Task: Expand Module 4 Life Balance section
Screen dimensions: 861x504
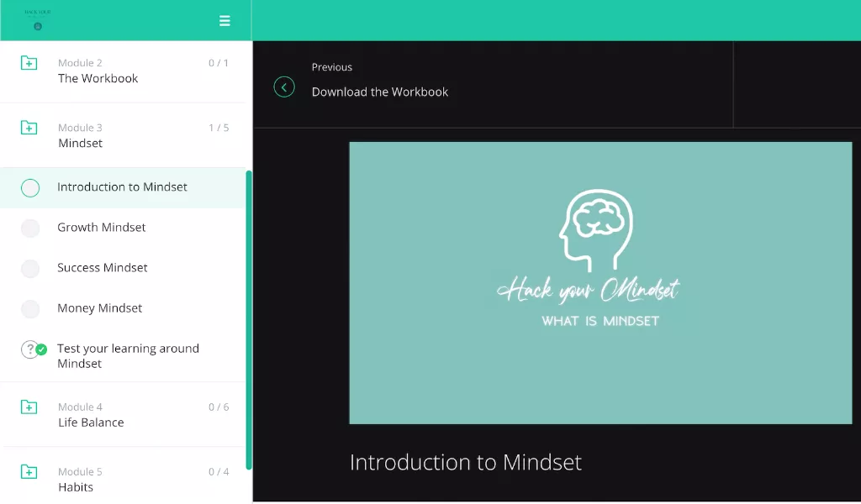Action: [123, 415]
